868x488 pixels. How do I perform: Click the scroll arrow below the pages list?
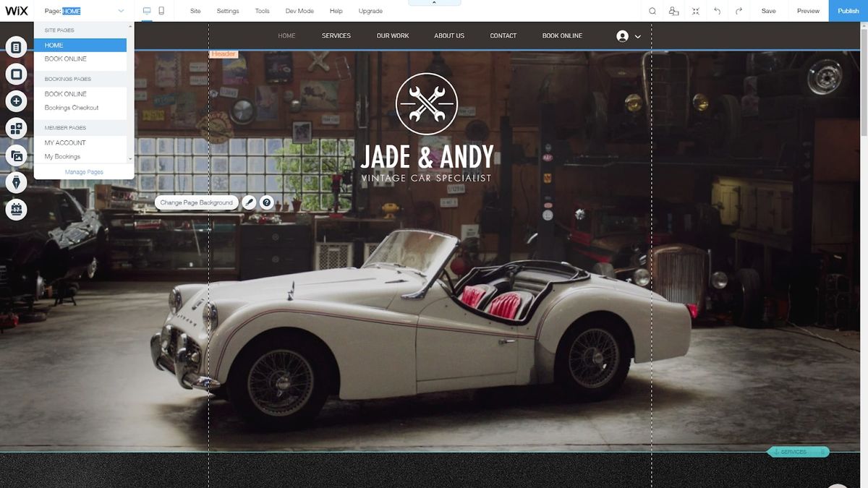131,158
